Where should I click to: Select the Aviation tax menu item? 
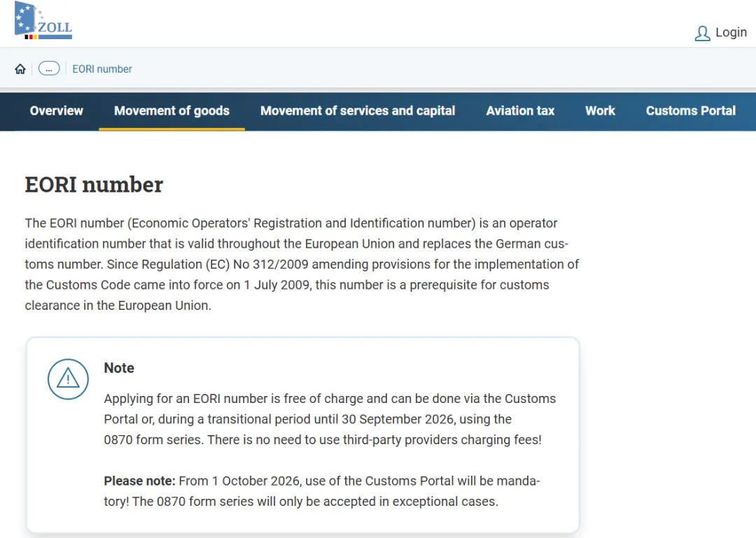tap(520, 111)
